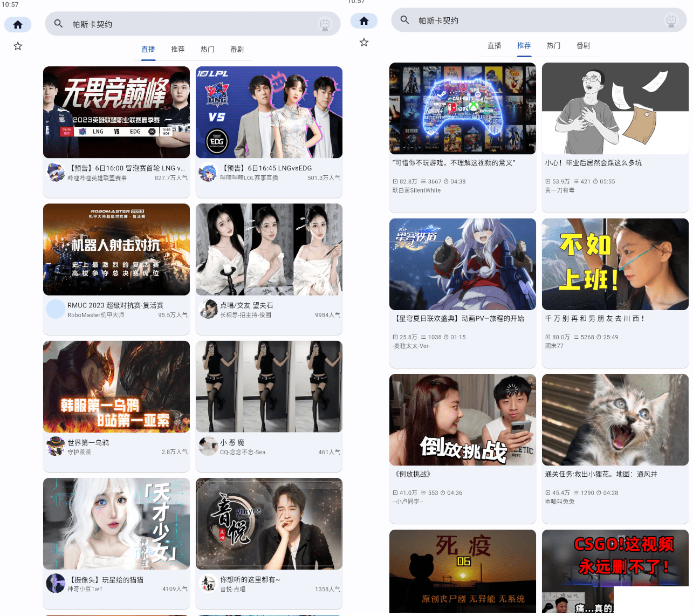This screenshot has height=616, width=693.
Task: Switch to 番剧 tab in right window
Action: [584, 45]
